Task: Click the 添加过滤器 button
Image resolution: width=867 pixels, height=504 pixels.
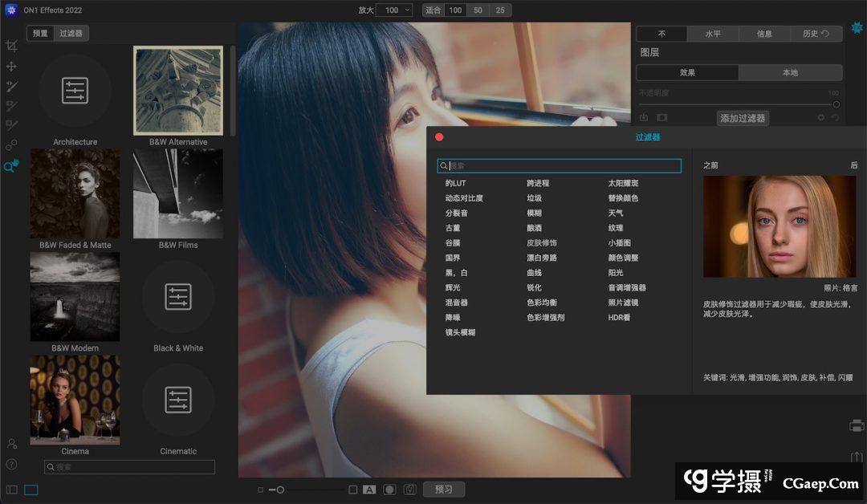Action: pyautogui.click(x=743, y=118)
